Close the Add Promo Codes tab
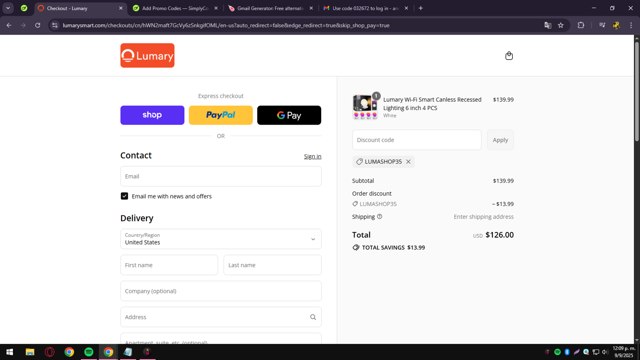 [x=216, y=8]
